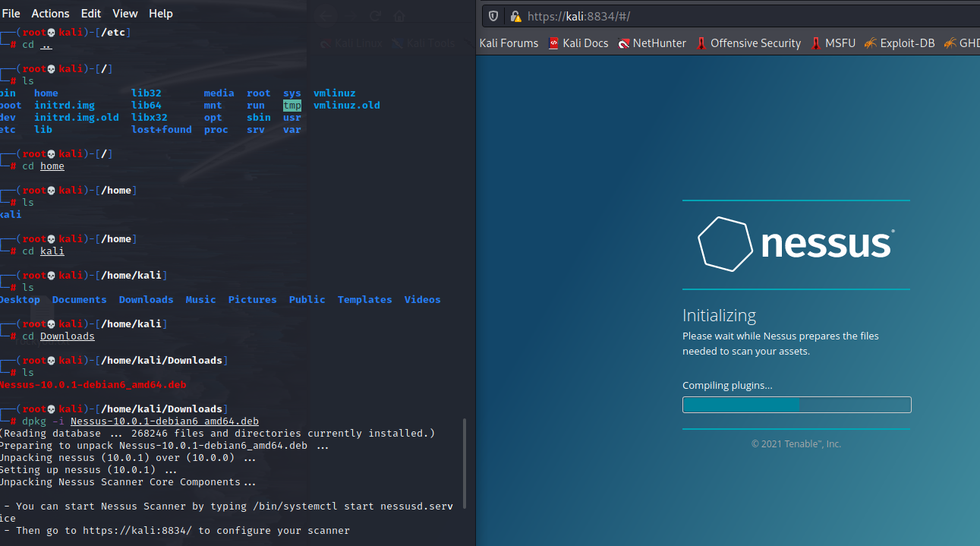The height and width of the screenshot is (546, 980).
Task: Open the terminal Actions menu
Action: tap(50, 14)
